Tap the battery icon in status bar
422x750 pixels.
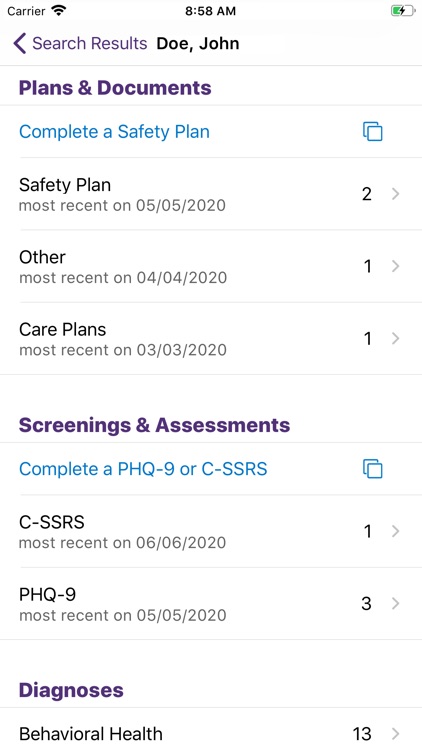(403, 11)
